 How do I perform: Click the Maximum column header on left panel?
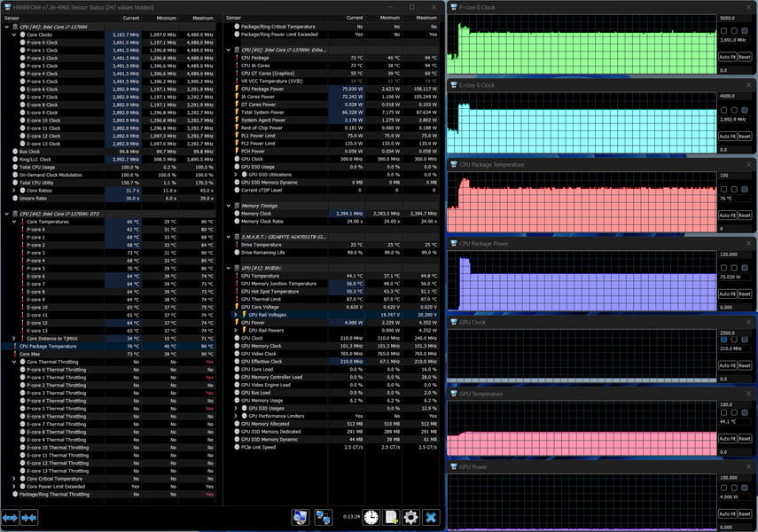pos(197,18)
